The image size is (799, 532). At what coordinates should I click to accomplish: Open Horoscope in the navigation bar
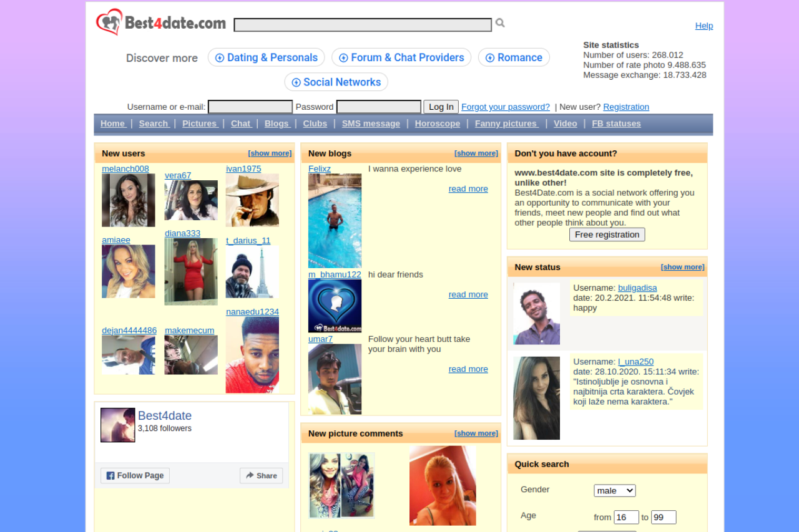pos(438,123)
